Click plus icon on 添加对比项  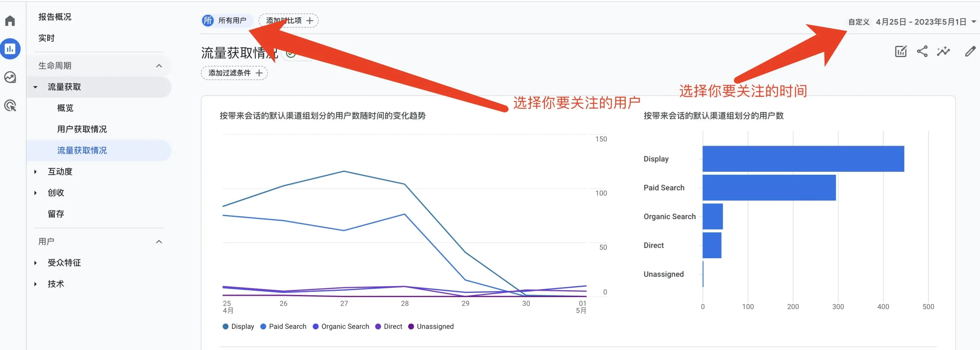(310, 20)
